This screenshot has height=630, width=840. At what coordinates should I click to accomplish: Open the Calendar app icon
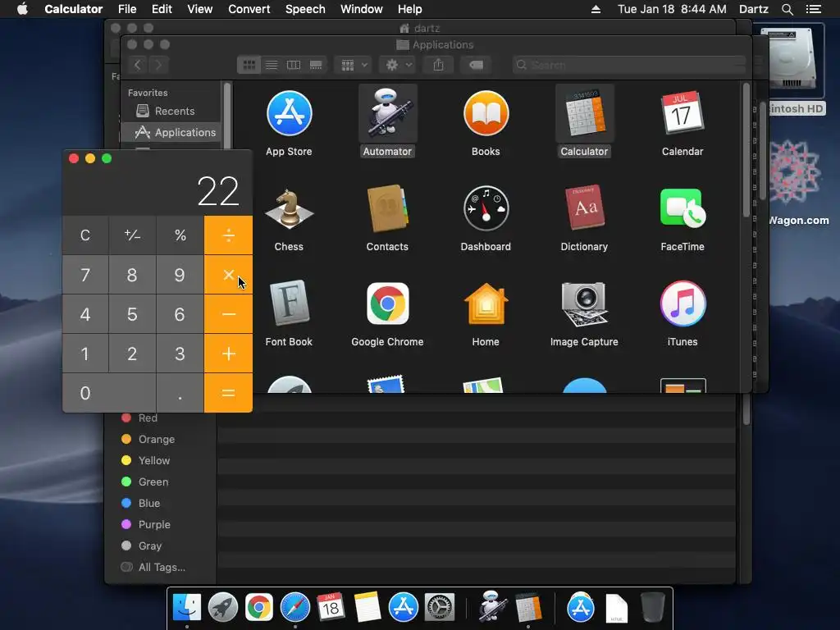[x=682, y=113]
